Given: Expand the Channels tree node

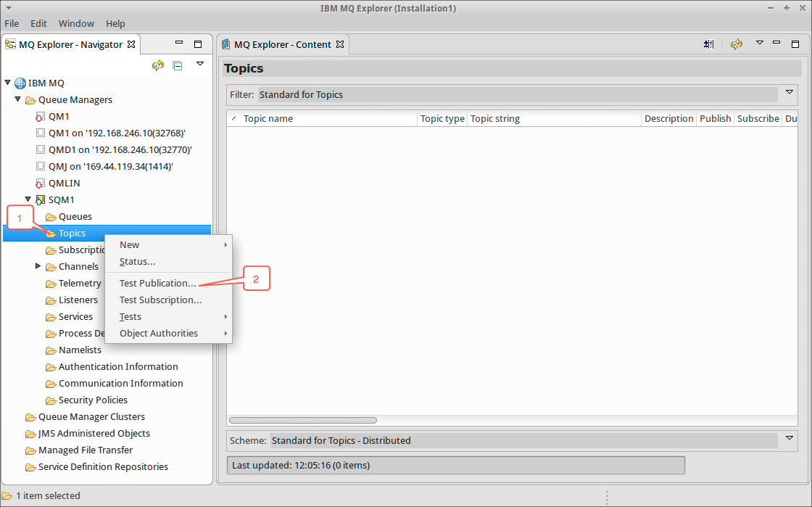Looking at the screenshot, I should pos(38,265).
